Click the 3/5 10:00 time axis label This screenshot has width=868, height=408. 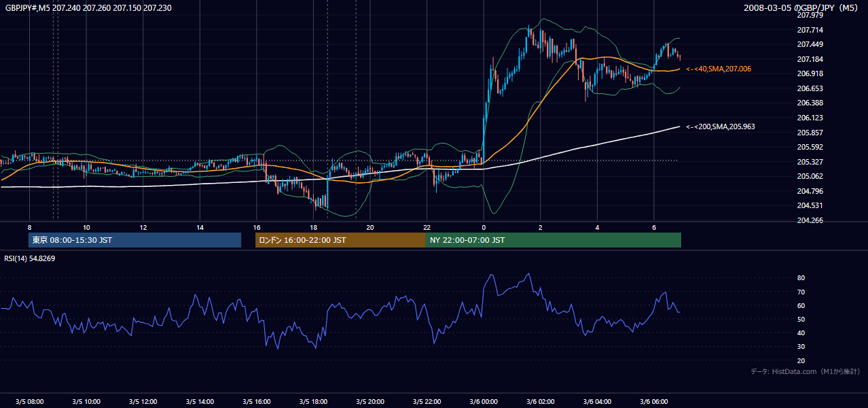86,402
